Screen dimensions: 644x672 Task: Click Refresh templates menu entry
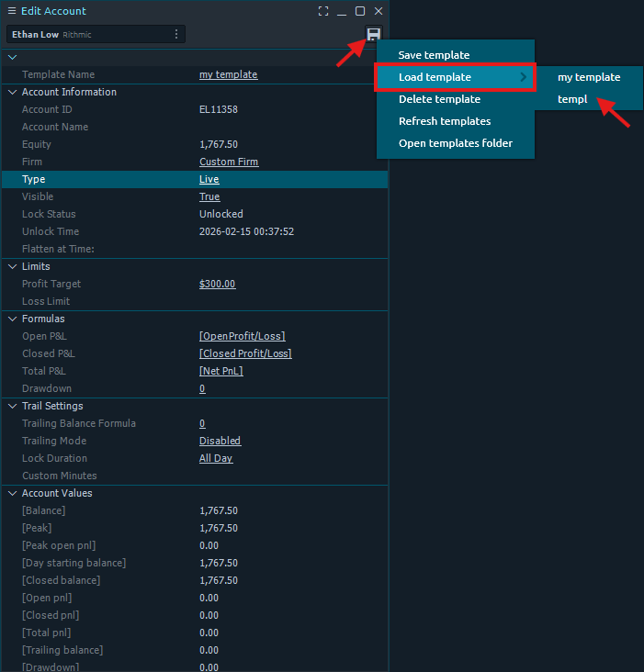445,121
